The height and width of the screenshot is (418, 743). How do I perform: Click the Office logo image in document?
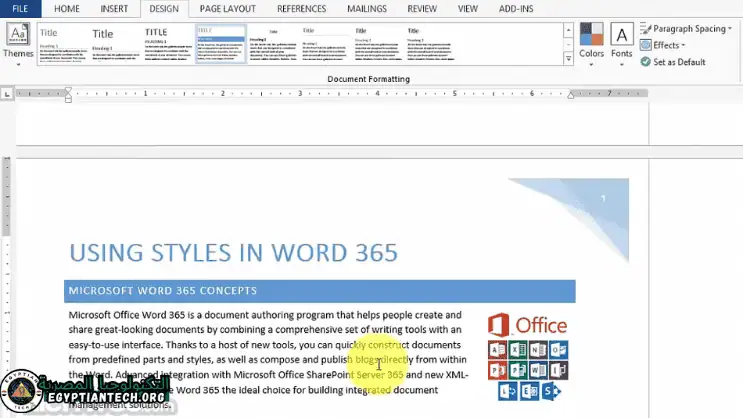coord(527,356)
